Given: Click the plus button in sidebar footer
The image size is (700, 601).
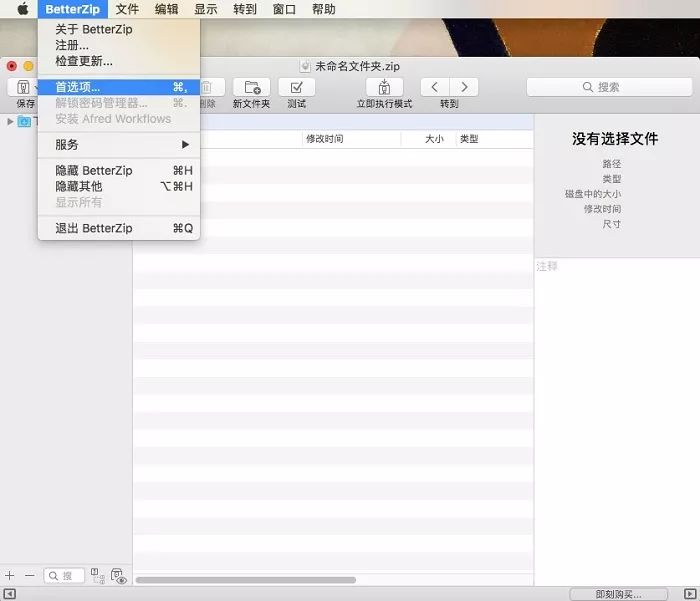Looking at the screenshot, I should [9, 576].
